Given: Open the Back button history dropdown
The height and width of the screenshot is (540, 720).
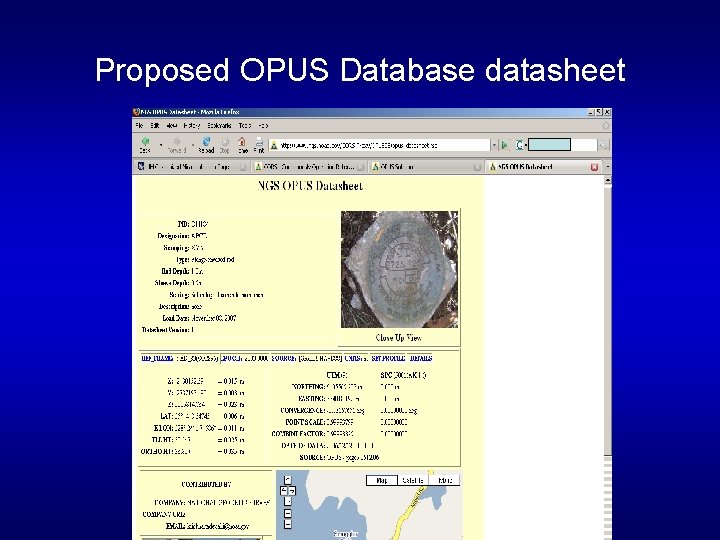Looking at the screenshot, I should point(161,145).
